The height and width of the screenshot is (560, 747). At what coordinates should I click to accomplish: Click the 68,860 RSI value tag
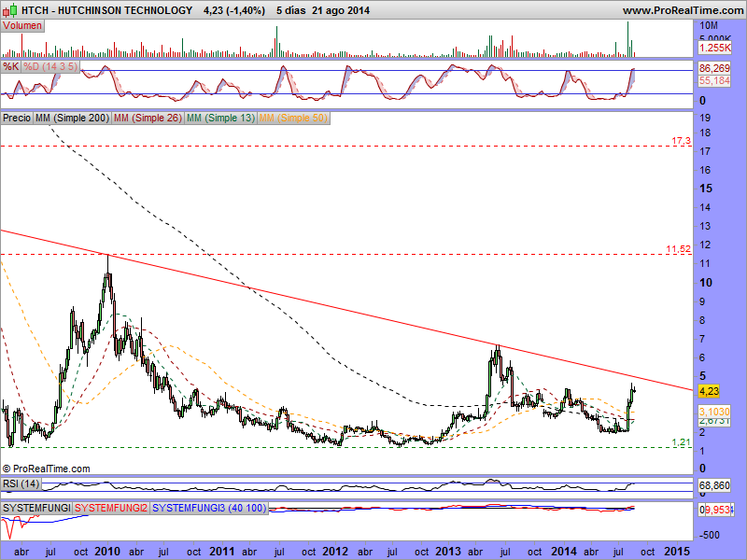714,485
